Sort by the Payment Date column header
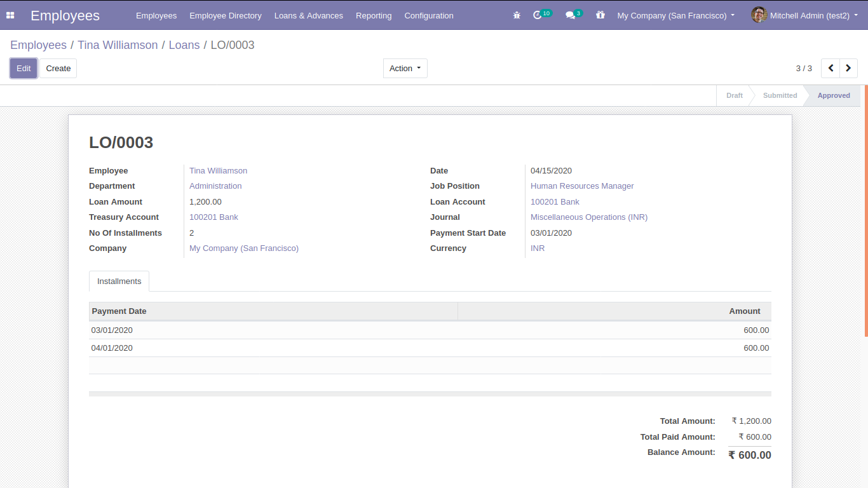This screenshot has width=868, height=488. (x=119, y=311)
